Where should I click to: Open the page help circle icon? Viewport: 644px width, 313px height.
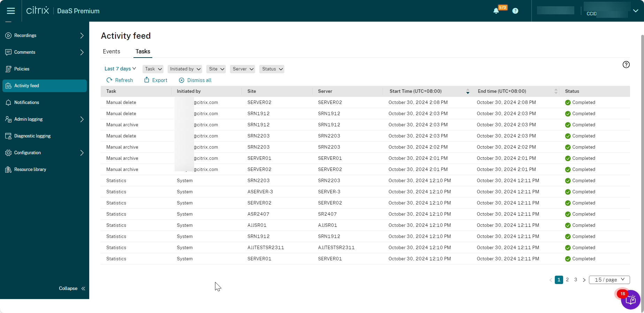point(626,65)
